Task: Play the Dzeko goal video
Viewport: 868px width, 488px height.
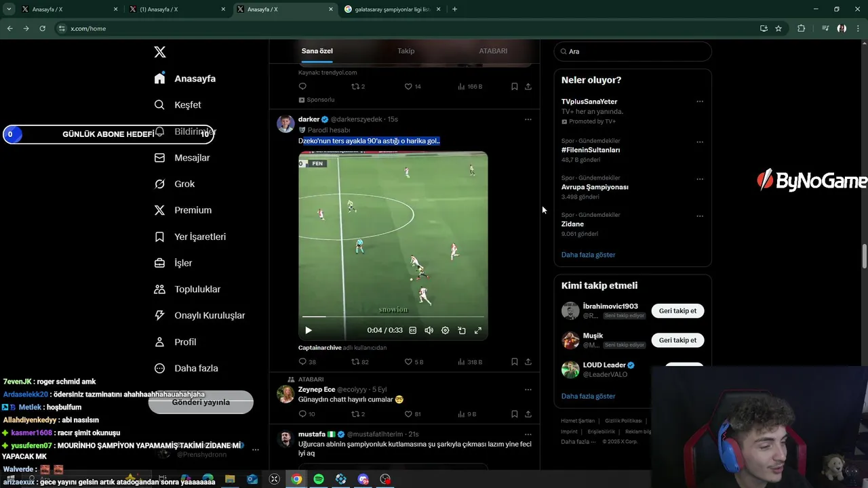Action: (308, 331)
